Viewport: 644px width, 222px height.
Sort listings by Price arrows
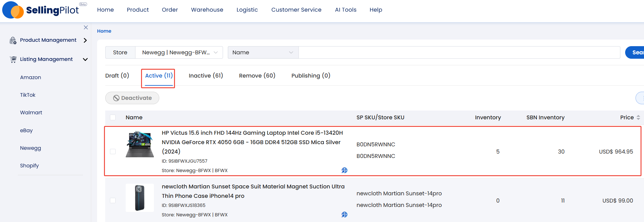638,117
